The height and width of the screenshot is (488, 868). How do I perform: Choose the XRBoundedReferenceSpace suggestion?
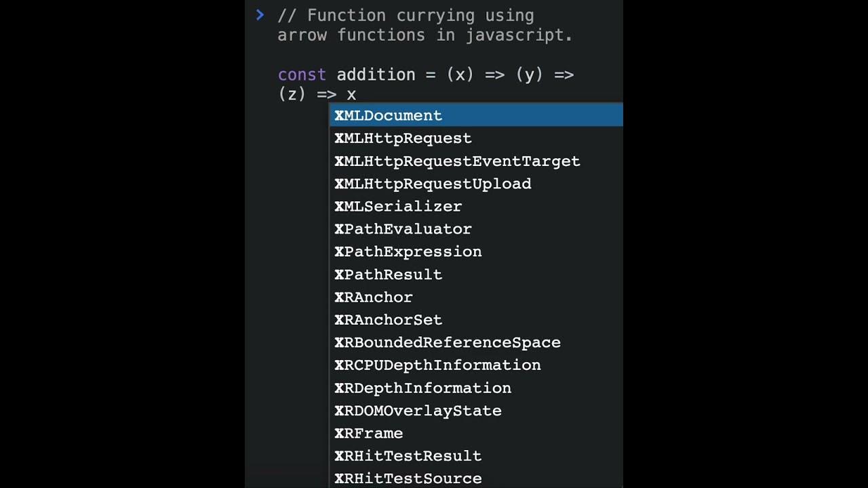click(448, 342)
